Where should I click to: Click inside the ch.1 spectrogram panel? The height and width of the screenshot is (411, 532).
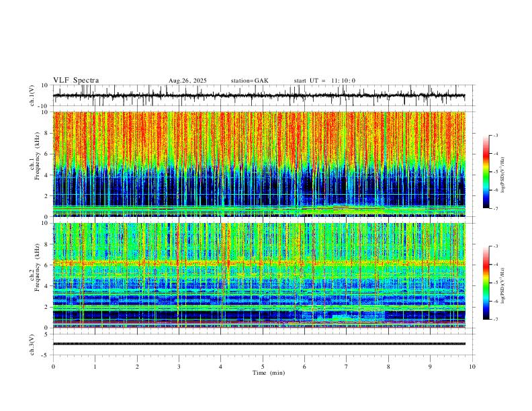click(259, 164)
